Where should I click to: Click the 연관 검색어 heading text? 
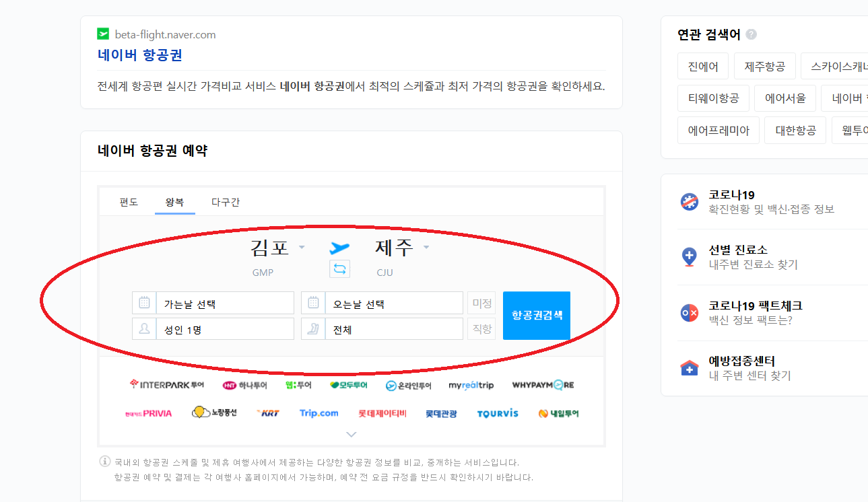[x=709, y=35]
